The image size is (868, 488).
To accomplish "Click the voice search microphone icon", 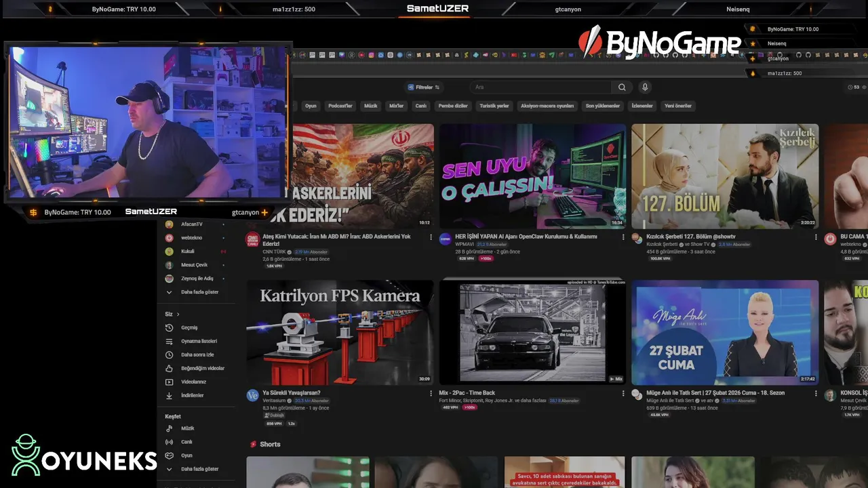I will click(x=645, y=87).
